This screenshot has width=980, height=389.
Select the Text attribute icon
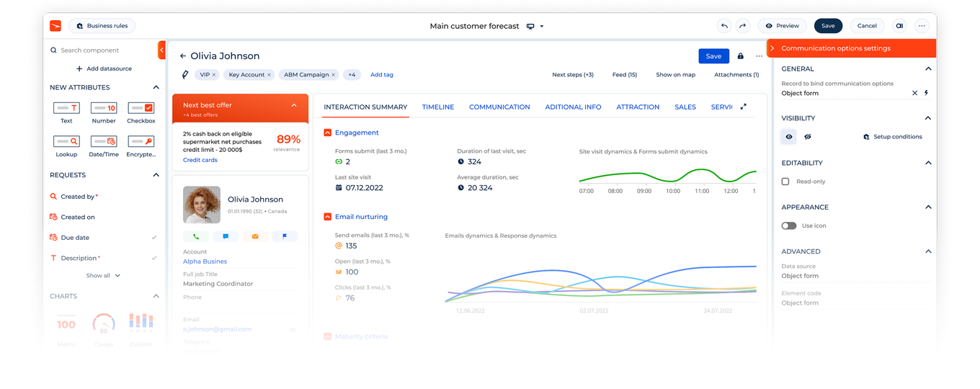pos(66,108)
